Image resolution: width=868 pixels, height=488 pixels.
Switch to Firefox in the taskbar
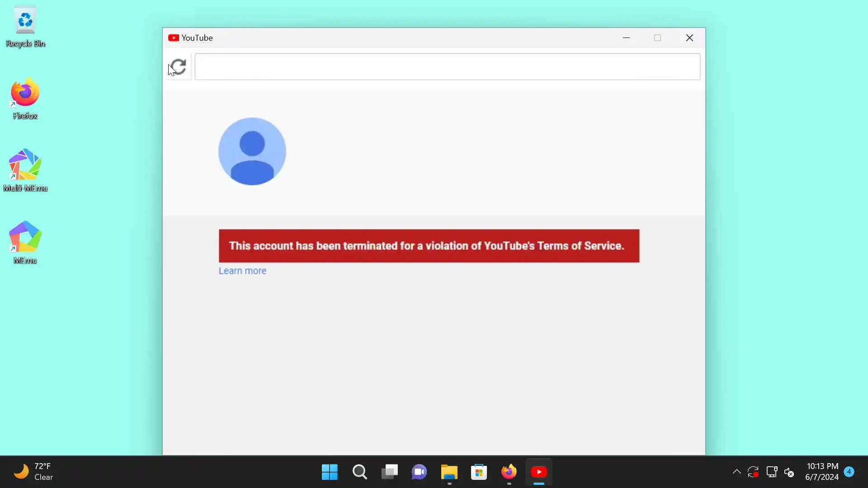(509, 472)
